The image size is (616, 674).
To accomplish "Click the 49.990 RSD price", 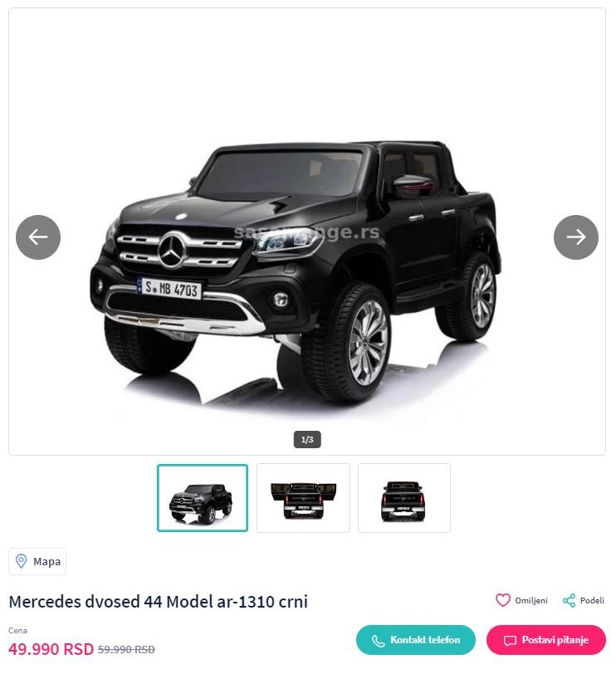I will [51, 648].
